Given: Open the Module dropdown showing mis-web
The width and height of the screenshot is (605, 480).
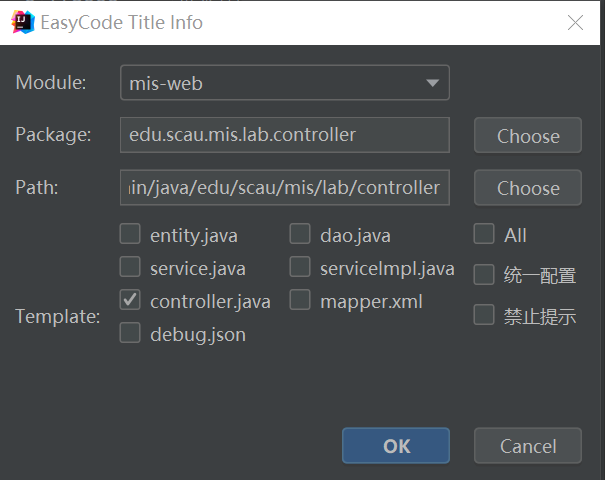Looking at the screenshot, I should [x=283, y=83].
